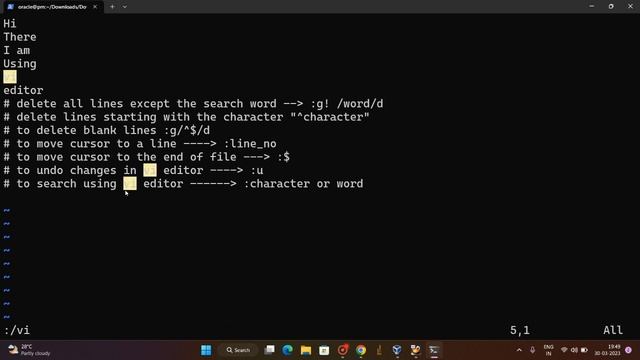Open a new terminal tab with plus button
This screenshot has width=640, height=360.
112,7
